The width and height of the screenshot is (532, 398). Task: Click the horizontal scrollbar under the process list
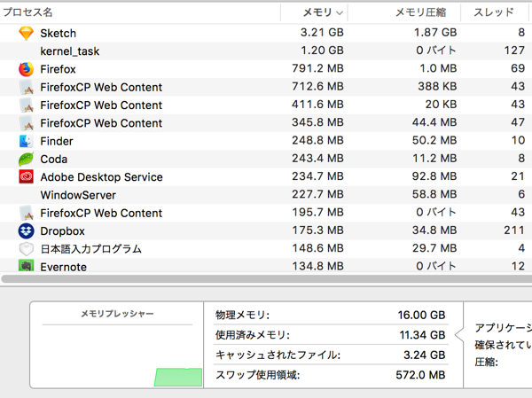click(x=267, y=279)
